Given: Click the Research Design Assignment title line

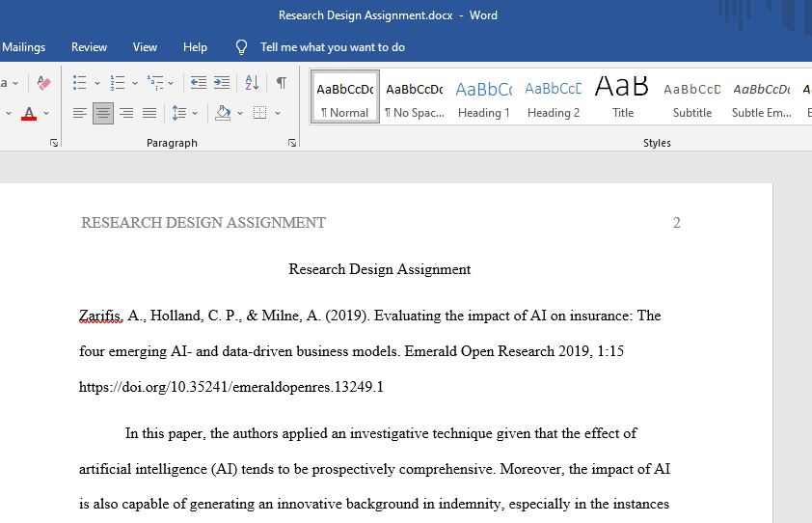Looking at the screenshot, I should 380,269.
